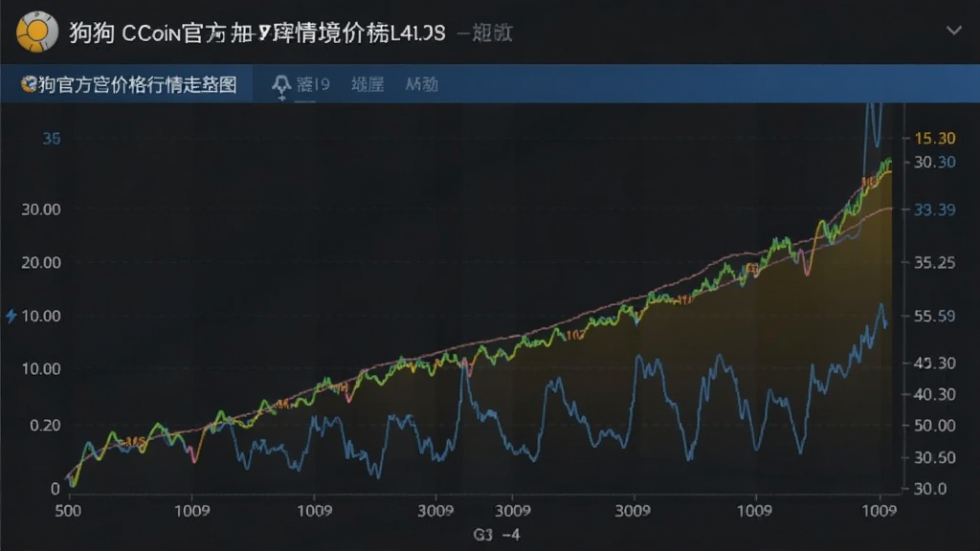
Task: Click the 500 label on the bottom axis
Action: point(68,511)
